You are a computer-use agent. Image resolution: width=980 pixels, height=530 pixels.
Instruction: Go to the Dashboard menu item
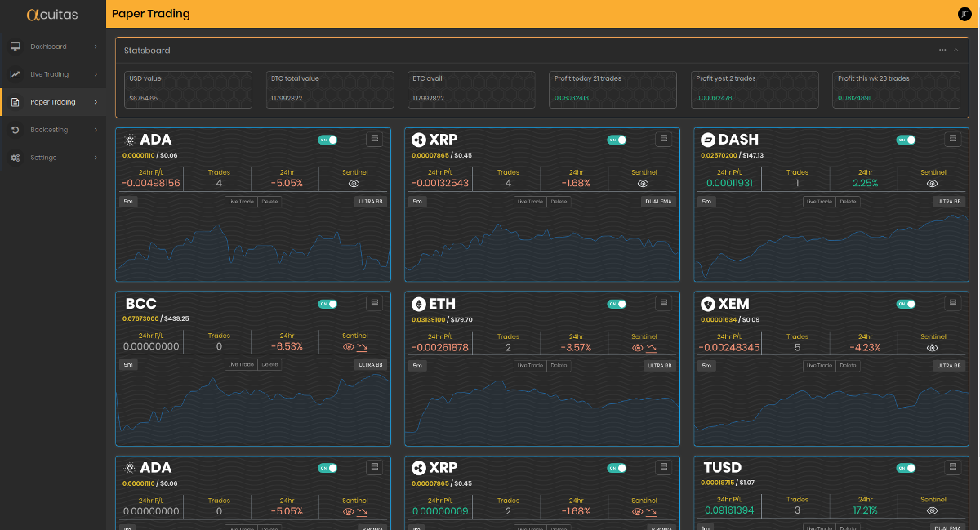[53, 47]
